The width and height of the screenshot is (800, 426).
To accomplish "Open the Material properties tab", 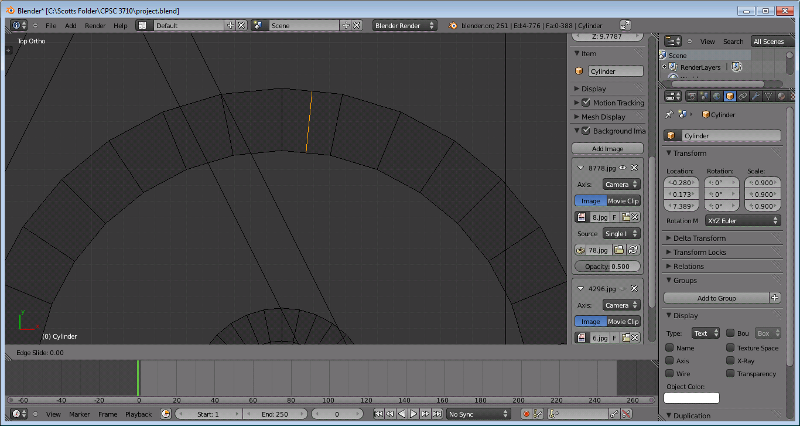I will tap(781, 96).
